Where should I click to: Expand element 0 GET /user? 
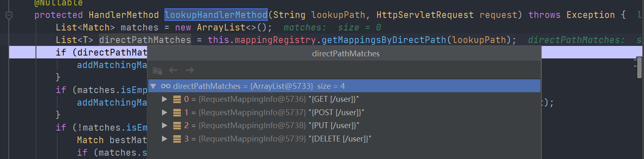coord(165,99)
